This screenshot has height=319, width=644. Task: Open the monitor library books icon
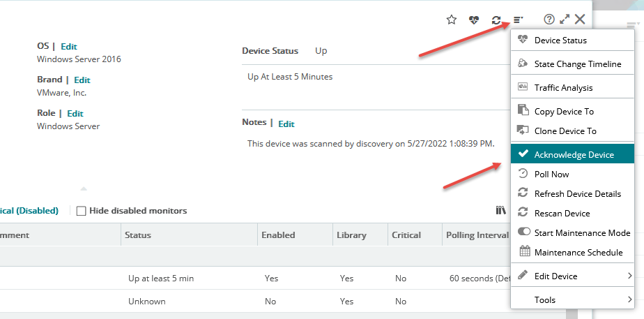tap(500, 211)
